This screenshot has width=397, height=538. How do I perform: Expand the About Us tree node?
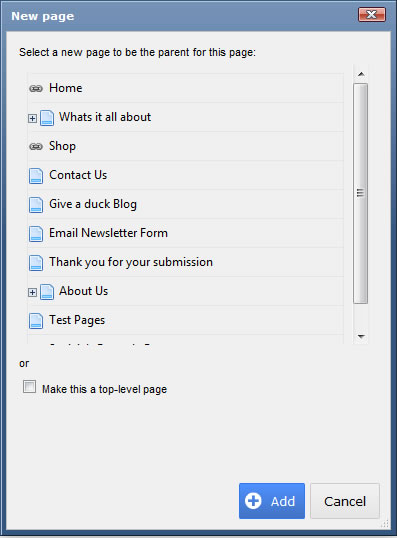point(32,292)
